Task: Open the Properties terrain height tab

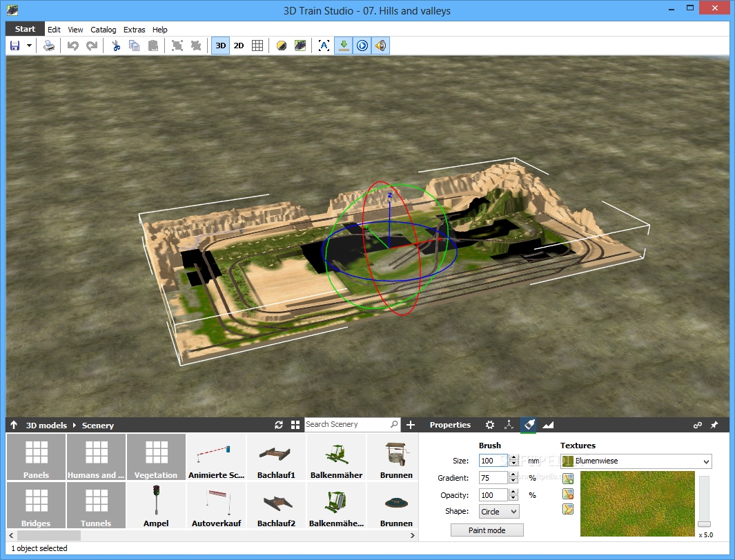Action: coord(548,425)
